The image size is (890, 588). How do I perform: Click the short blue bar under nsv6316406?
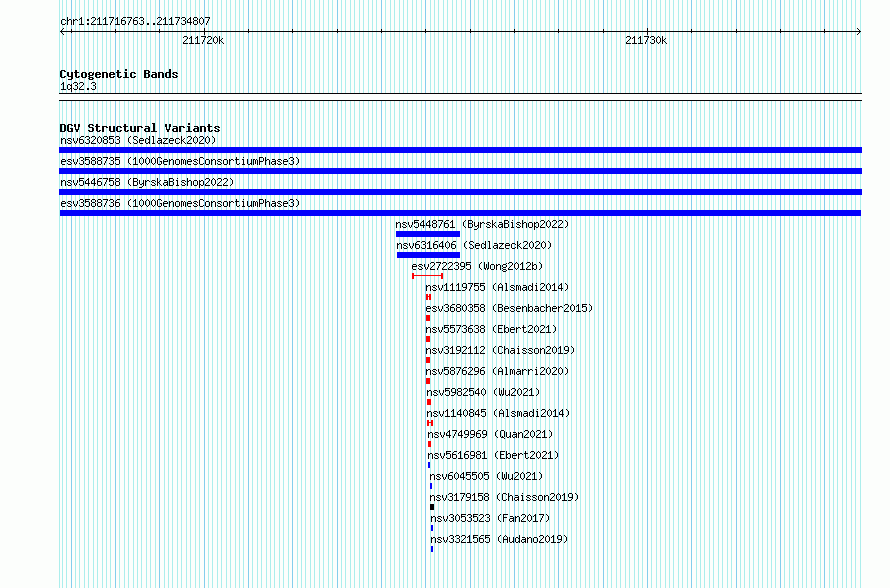[x=429, y=255]
